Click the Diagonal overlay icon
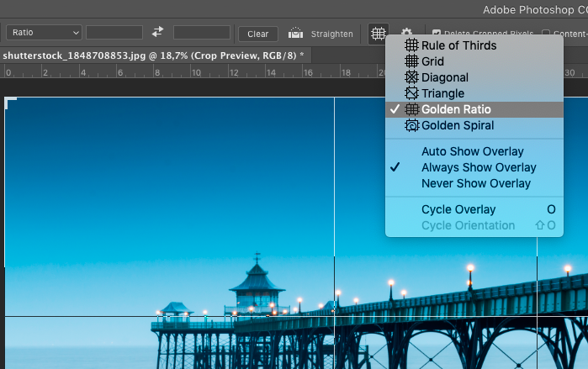Viewport: 588px width, 369px height. pos(411,77)
